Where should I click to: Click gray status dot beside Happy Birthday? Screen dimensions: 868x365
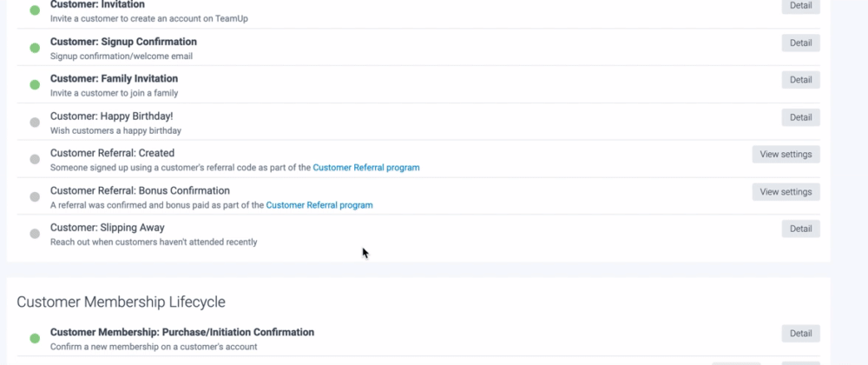[x=35, y=123]
